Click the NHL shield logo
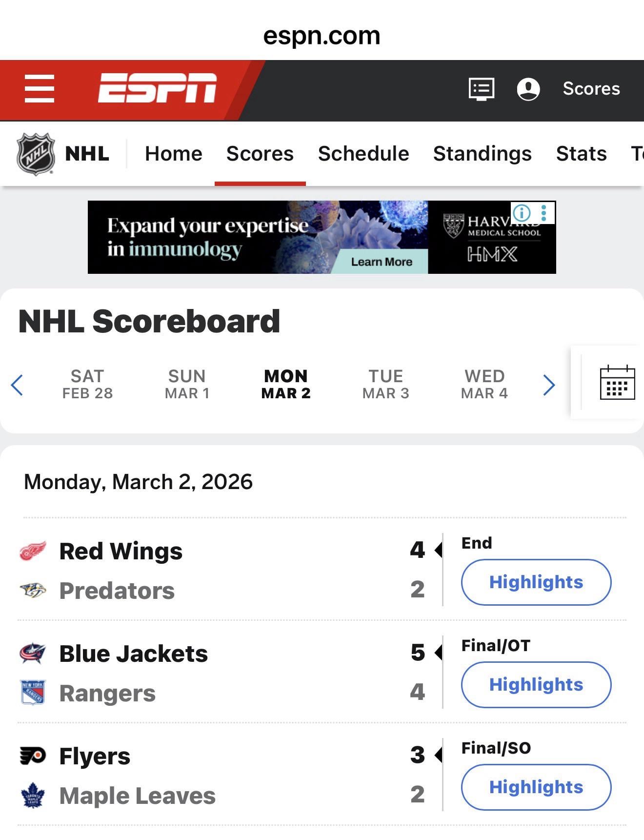The image size is (644, 840). pos(35,154)
